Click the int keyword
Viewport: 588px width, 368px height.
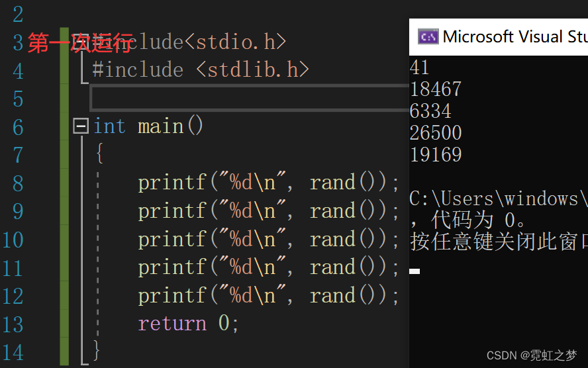point(109,126)
